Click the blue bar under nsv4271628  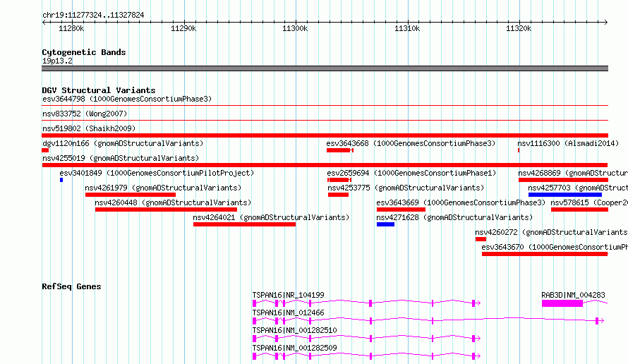(386, 224)
